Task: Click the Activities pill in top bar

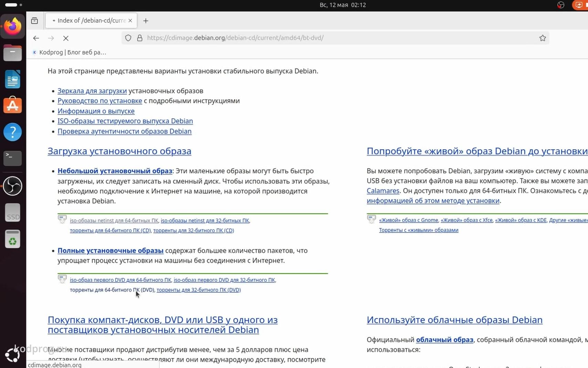Action: click(13, 5)
